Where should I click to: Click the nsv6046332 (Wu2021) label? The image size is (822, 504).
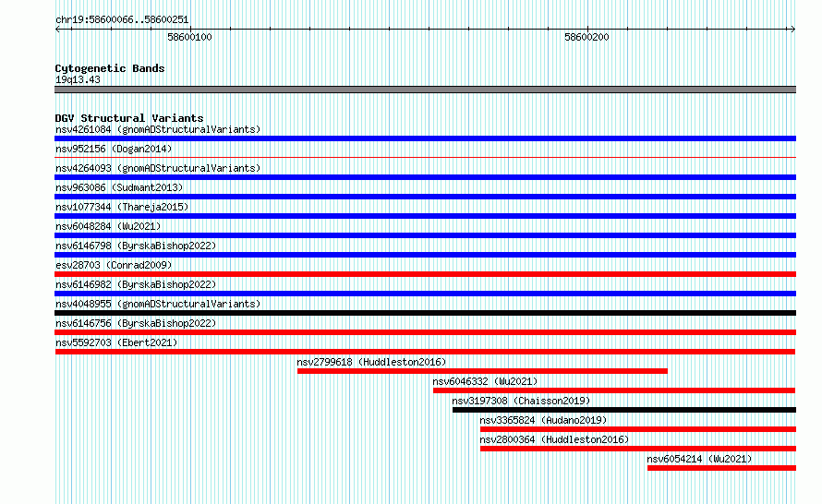(485, 381)
